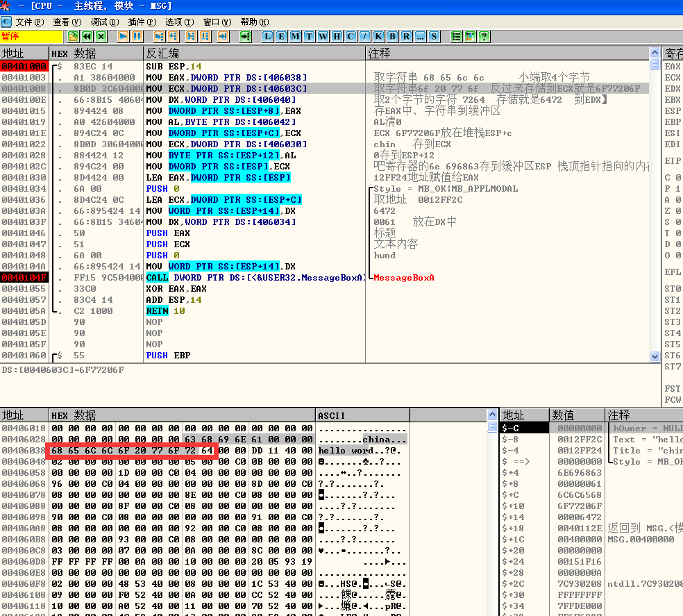Select the CALL MessageBoxA instruction

(x=255, y=278)
